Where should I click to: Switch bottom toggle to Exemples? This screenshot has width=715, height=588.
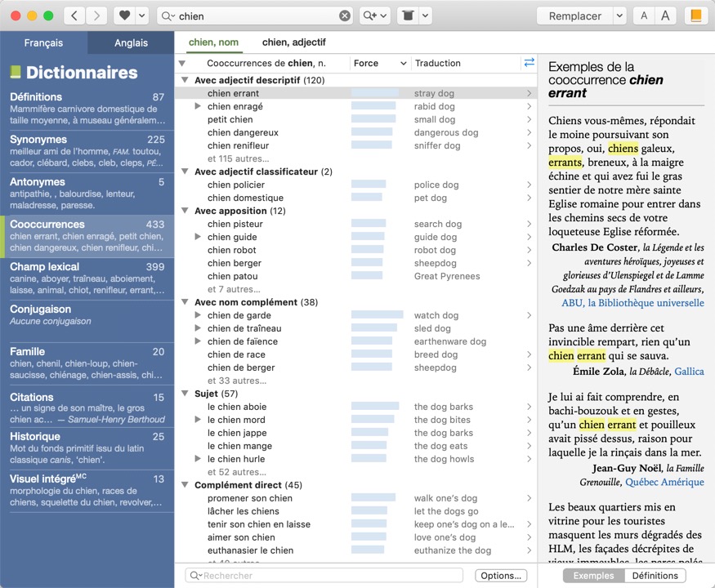(x=594, y=576)
